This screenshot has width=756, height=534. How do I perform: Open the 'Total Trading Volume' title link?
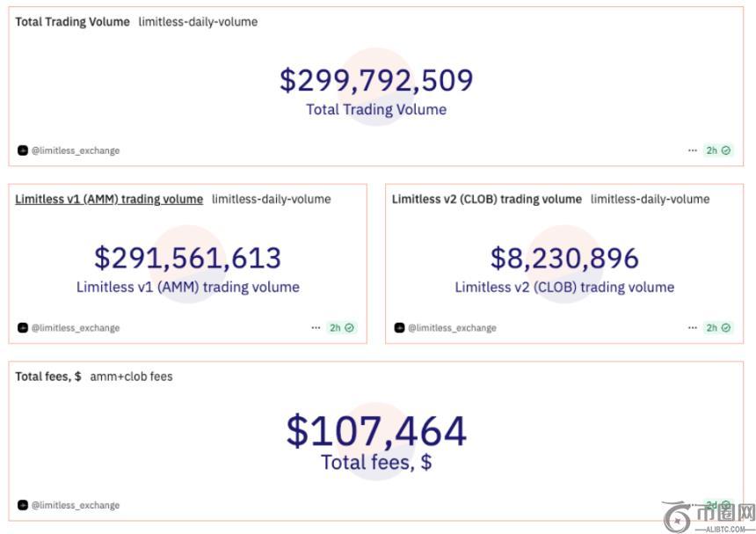pos(72,22)
